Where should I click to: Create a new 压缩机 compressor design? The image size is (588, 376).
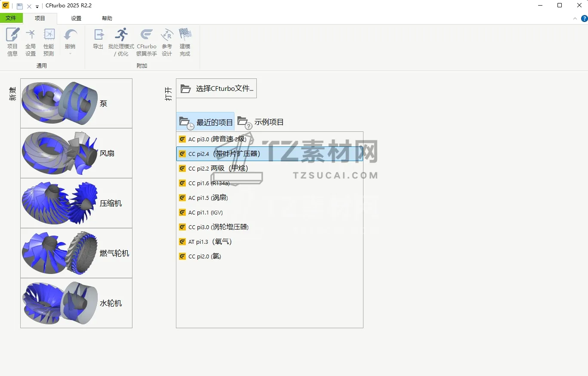click(x=77, y=203)
